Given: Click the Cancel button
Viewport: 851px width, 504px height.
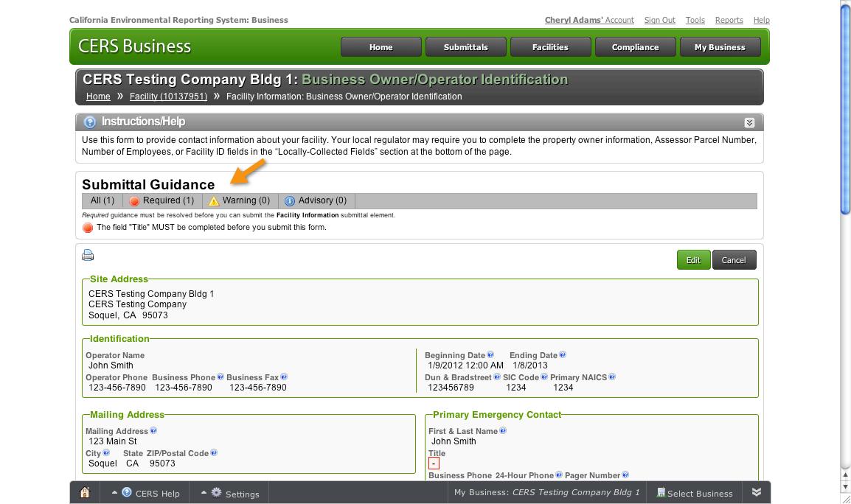Looking at the screenshot, I should (x=734, y=260).
